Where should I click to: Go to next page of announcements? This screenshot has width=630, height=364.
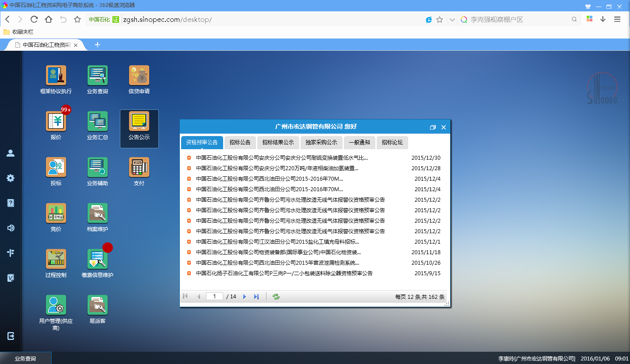tap(245, 297)
